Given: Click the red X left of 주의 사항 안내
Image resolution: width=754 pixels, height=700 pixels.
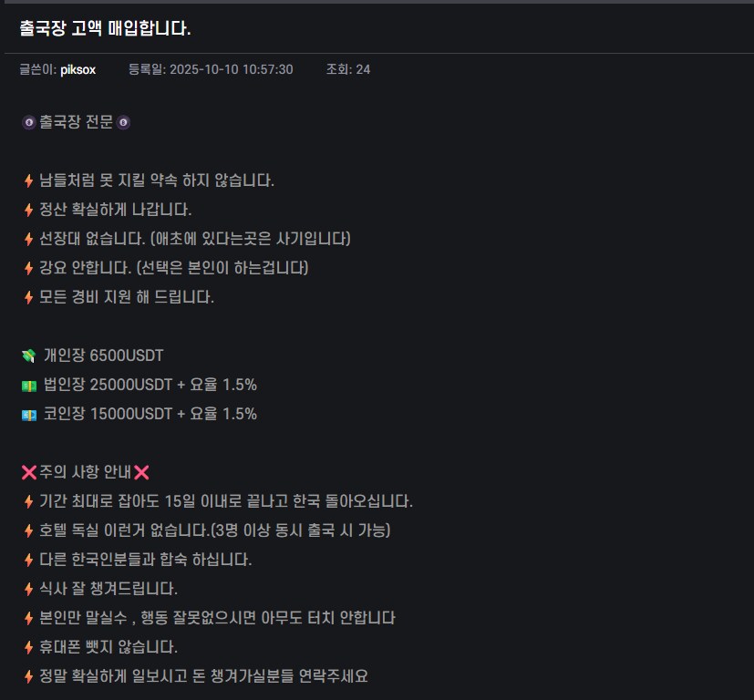Looking at the screenshot, I should tap(28, 472).
